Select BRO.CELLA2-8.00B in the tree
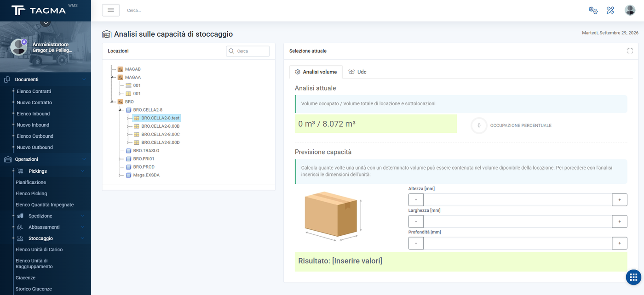This screenshot has width=644, height=295. (160, 126)
